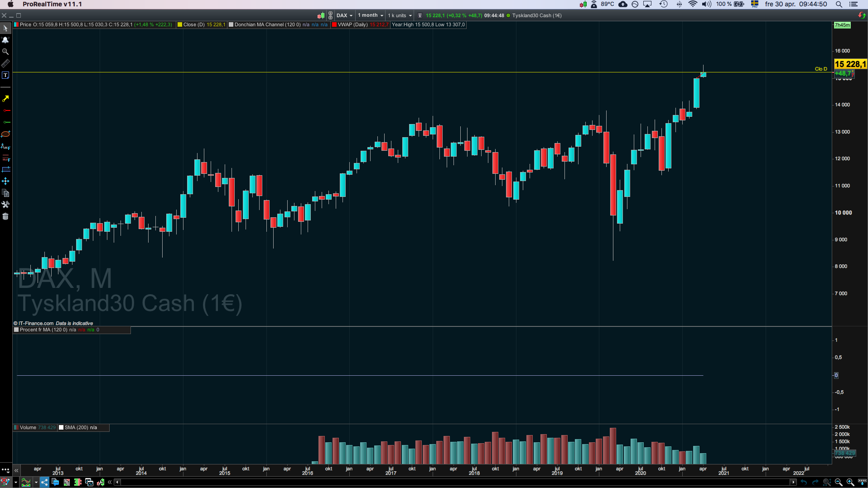
Task: Click the SMA (200) indicator label
Action: coord(77,428)
